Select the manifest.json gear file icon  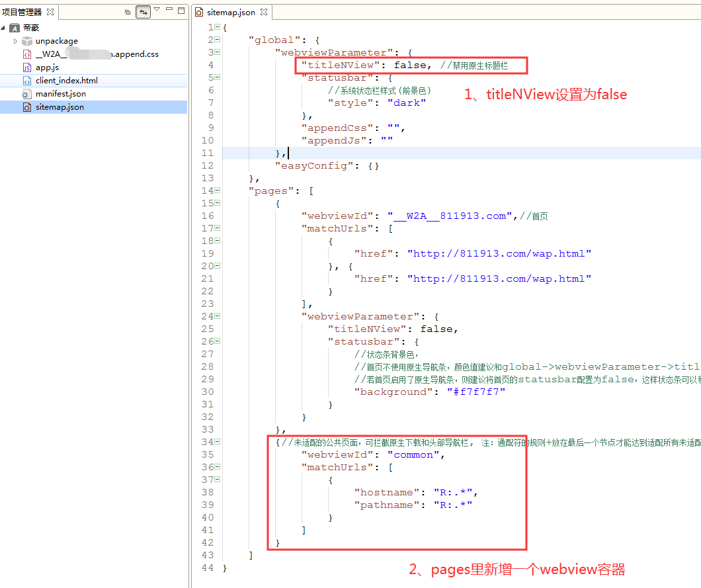[x=27, y=94]
